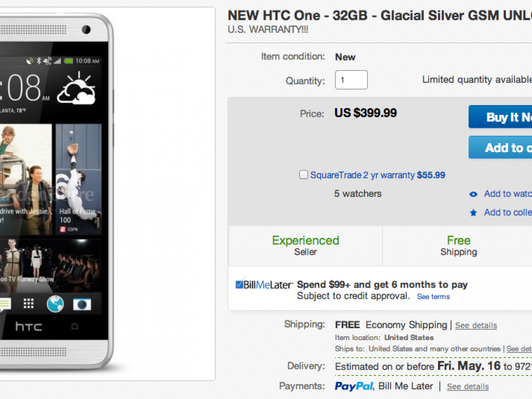Tap the camera icon on phone screen

[x=82, y=304]
